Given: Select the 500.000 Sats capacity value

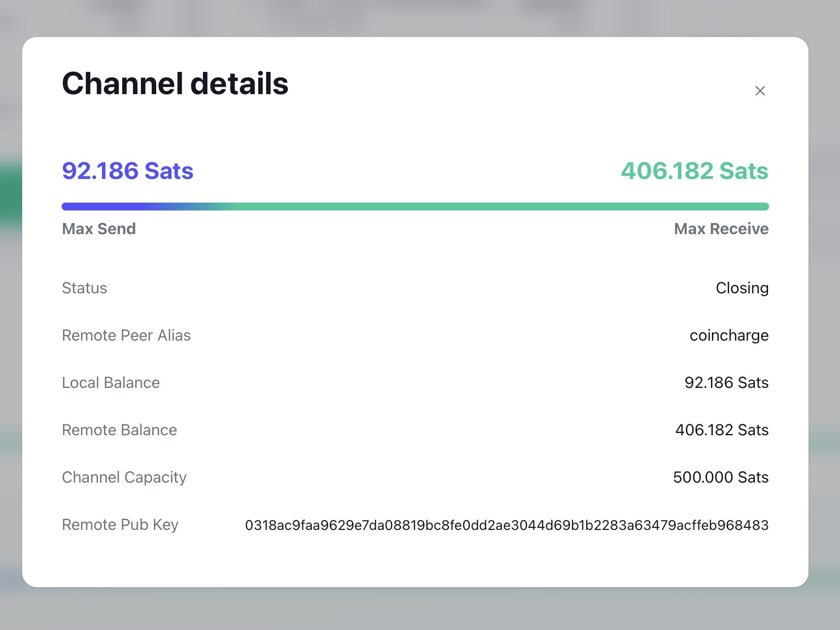Looking at the screenshot, I should pyautogui.click(x=720, y=477).
